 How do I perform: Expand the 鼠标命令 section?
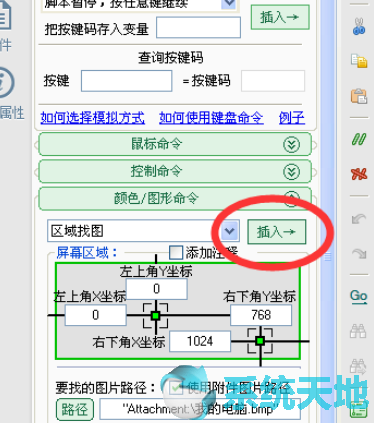pos(175,144)
